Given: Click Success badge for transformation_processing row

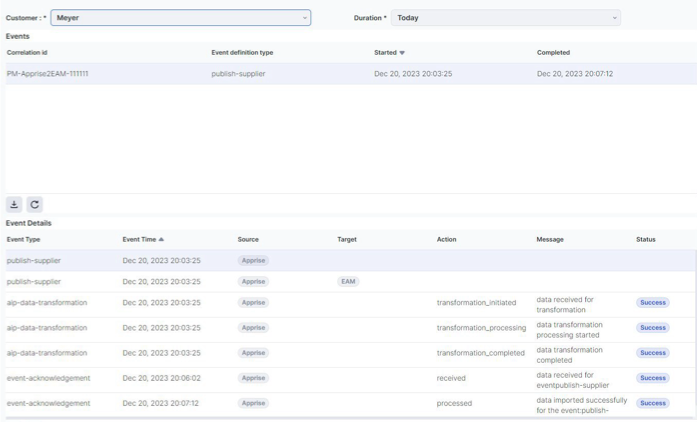Looking at the screenshot, I should coord(653,328).
